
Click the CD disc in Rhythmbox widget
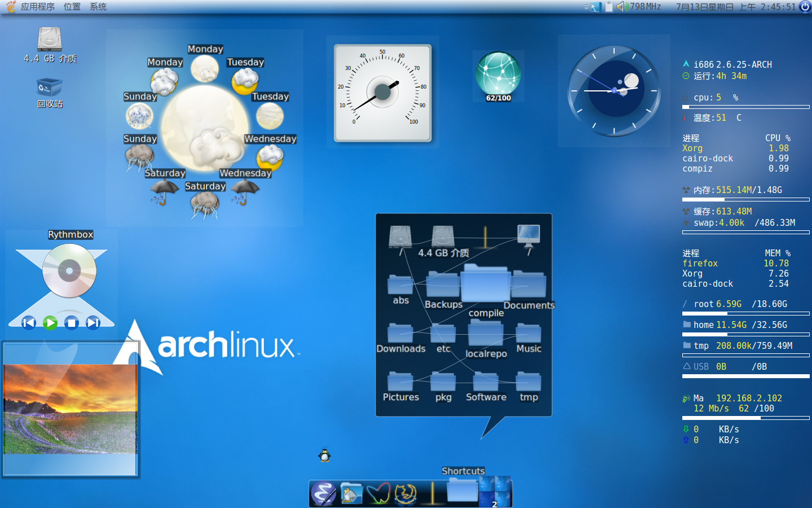click(x=69, y=271)
